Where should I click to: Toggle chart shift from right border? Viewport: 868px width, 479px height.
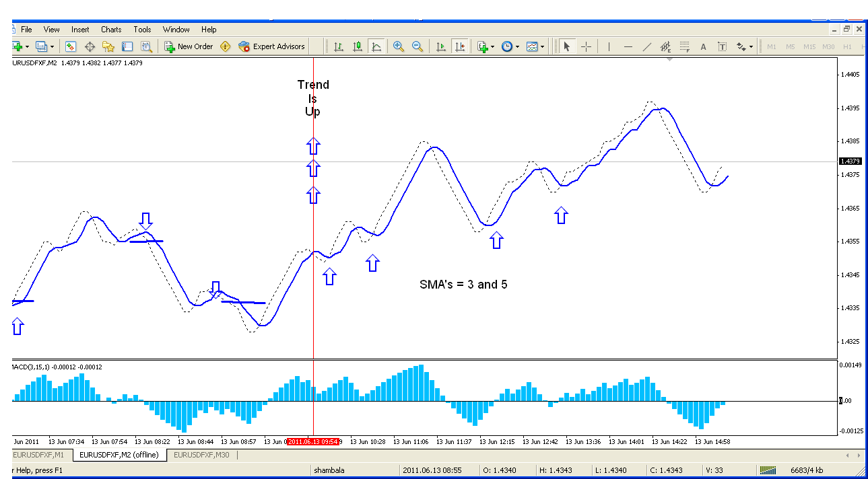pyautogui.click(x=460, y=46)
